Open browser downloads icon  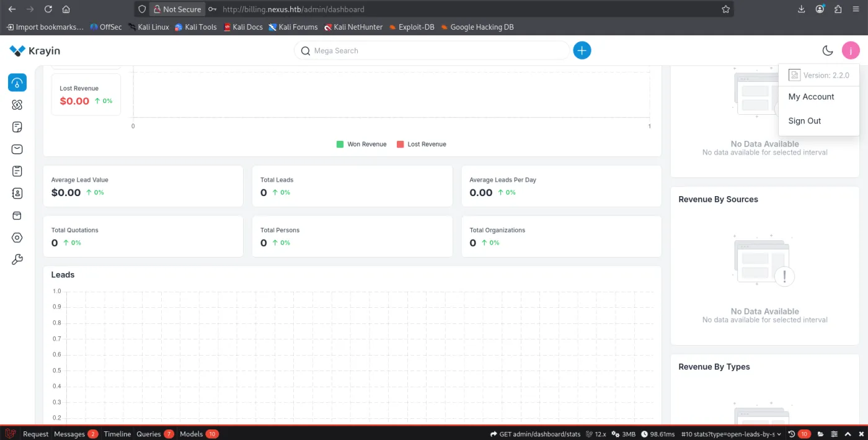802,9
